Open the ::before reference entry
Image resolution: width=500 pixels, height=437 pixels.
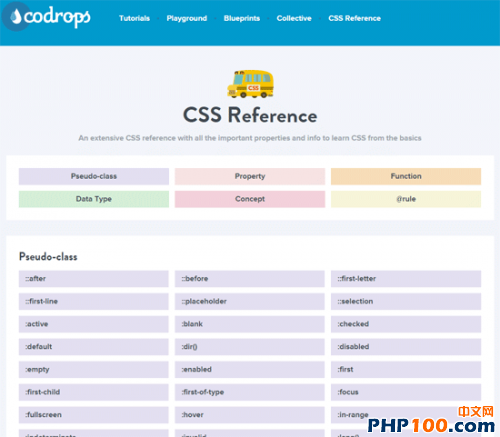click(250, 279)
